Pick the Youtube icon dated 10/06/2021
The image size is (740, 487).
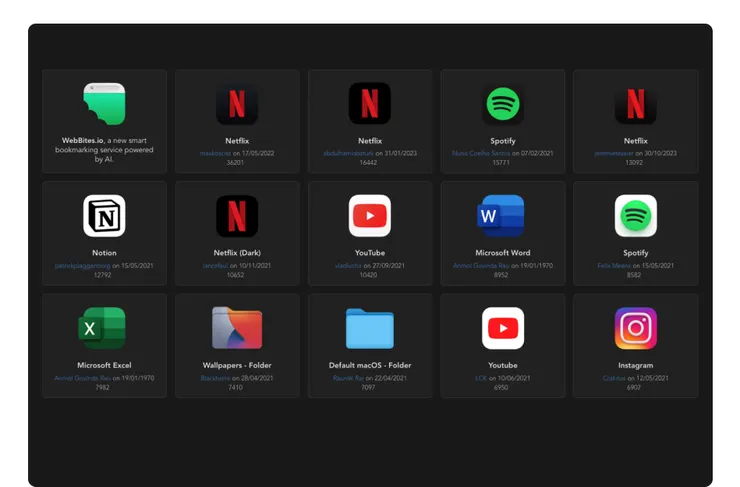(x=503, y=328)
